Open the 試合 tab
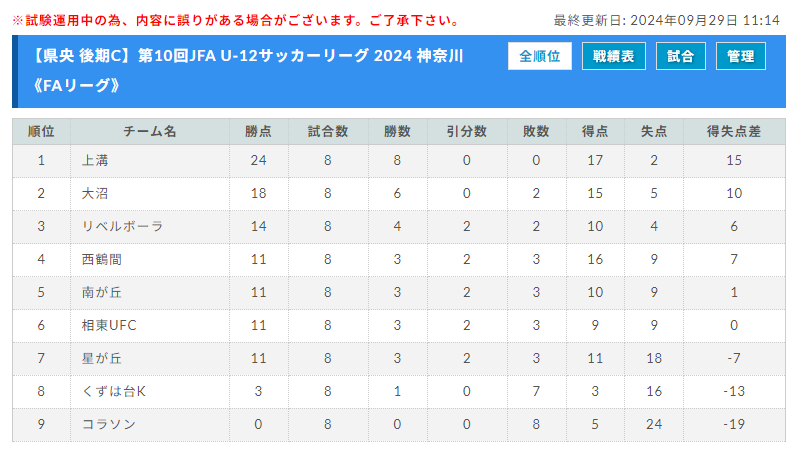Viewport: 799px width, 457px height. pos(680,56)
